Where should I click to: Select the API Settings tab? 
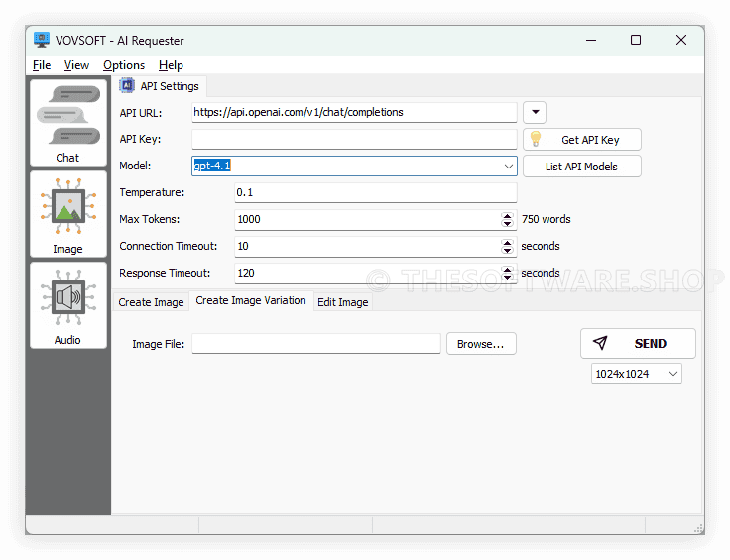pyautogui.click(x=160, y=86)
